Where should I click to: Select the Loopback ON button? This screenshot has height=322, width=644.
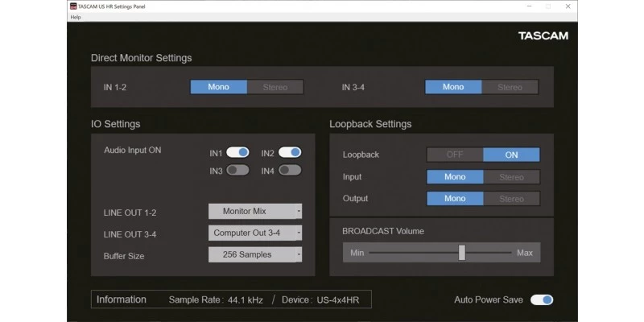(511, 155)
